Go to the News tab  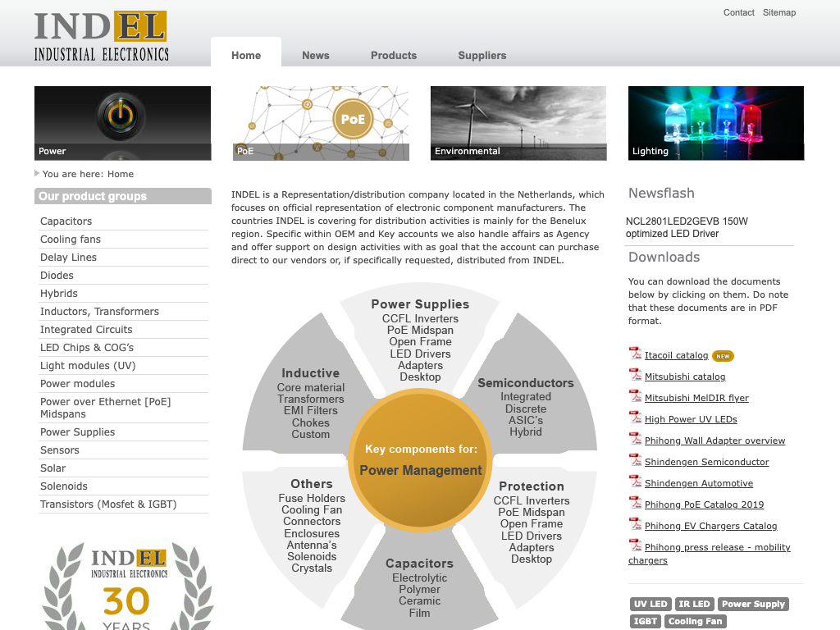[316, 56]
